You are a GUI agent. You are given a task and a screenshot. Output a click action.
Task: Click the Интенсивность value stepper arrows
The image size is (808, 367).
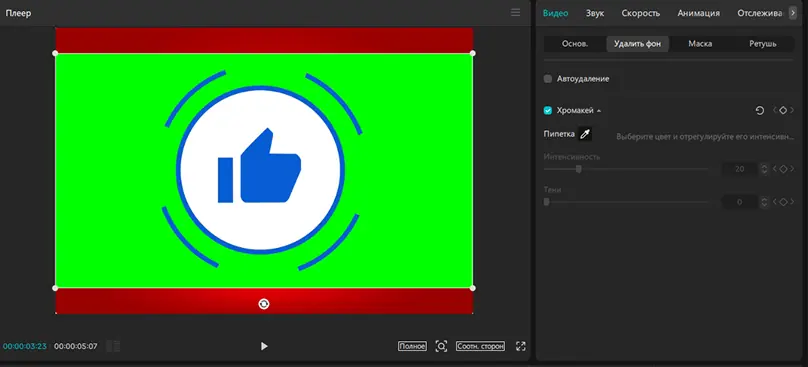764,169
